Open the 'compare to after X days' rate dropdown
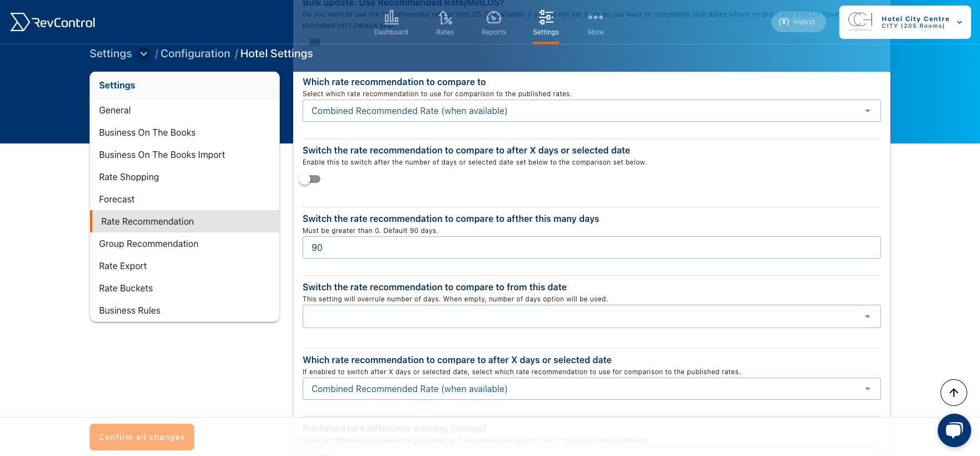The width and height of the screenshot is (980, 456). click(x=591, y=389)
